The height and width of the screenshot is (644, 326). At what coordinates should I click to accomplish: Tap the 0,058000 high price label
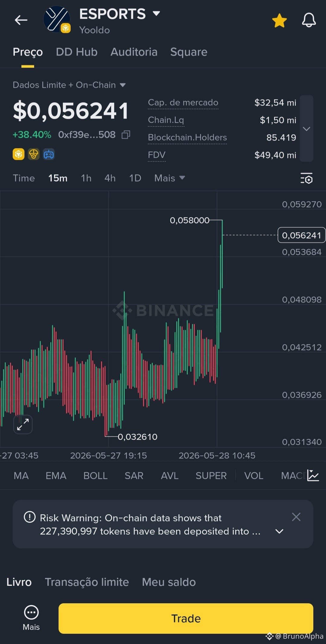click(190, 220)
